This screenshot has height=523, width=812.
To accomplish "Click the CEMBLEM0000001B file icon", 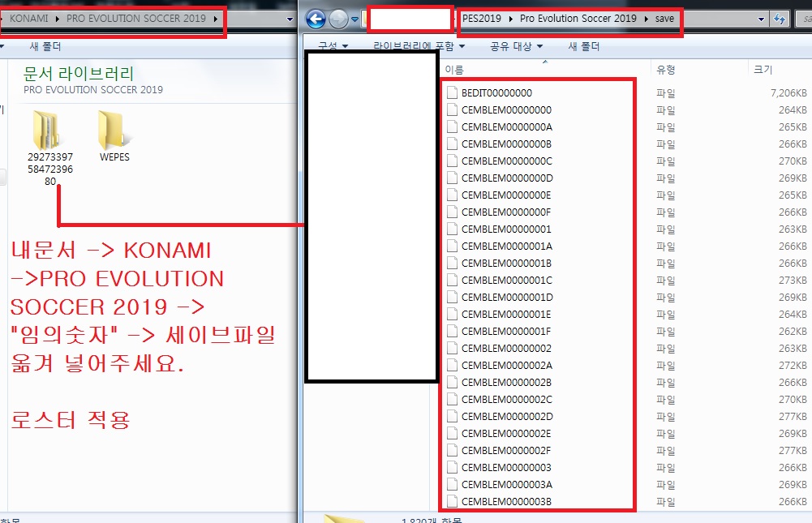I will [452, 263].
